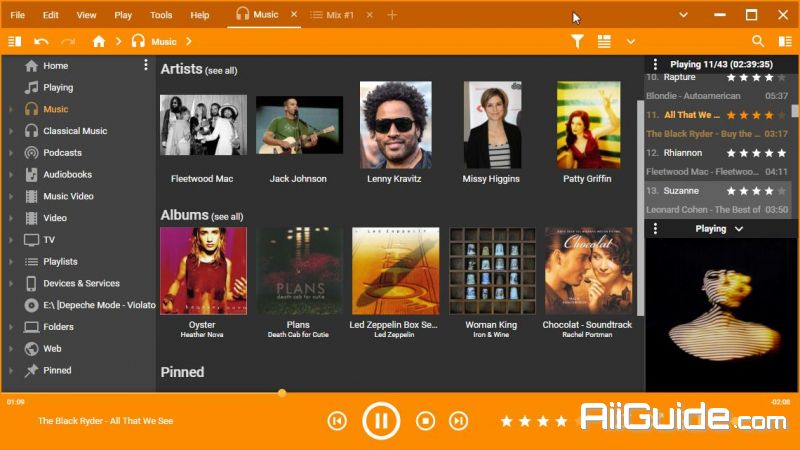Image resolution: width=800 pixels, height=450 pixels.
Task: Open the Edit menu
Action: coord(51,15)
